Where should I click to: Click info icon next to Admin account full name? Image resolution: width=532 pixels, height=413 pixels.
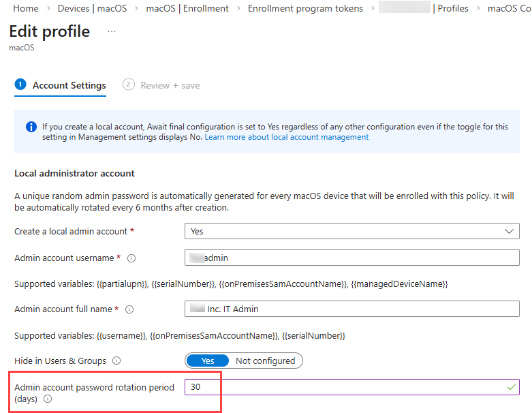pos(129,309)
